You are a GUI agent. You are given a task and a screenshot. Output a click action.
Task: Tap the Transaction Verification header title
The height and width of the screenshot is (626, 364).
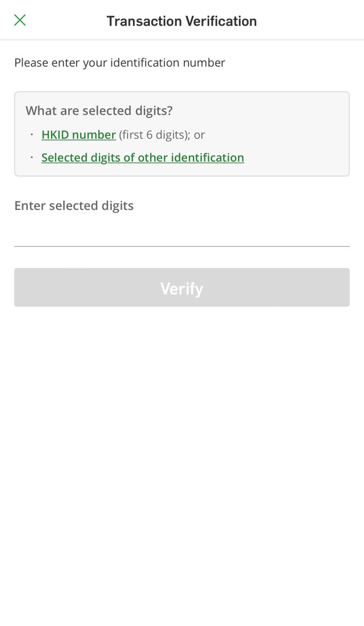click(x=181, y=21)
